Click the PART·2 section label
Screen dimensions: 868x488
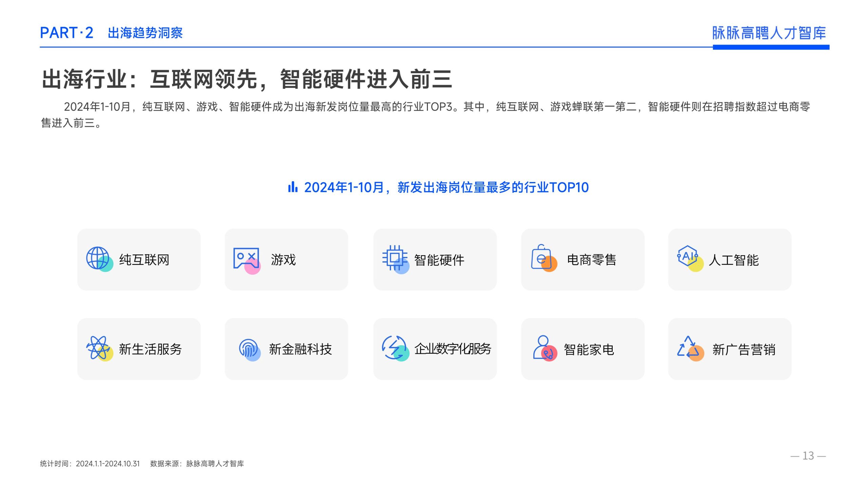[x=66, y=33]
